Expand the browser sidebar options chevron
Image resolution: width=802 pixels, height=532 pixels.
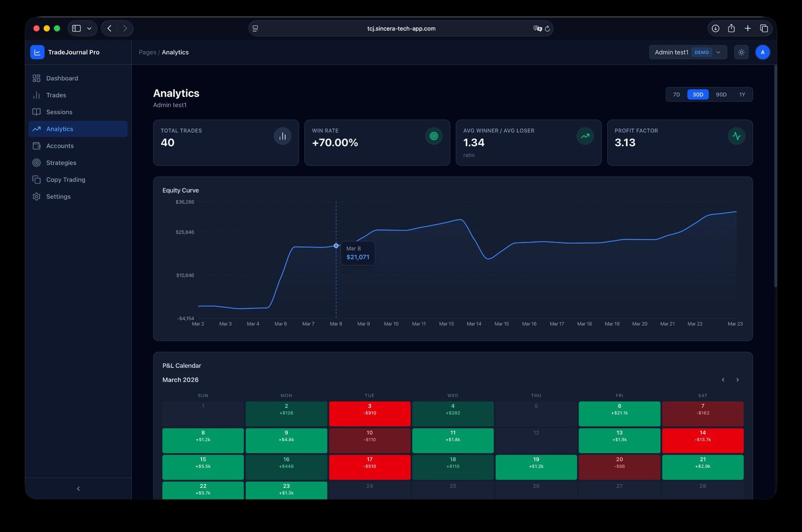89,29
